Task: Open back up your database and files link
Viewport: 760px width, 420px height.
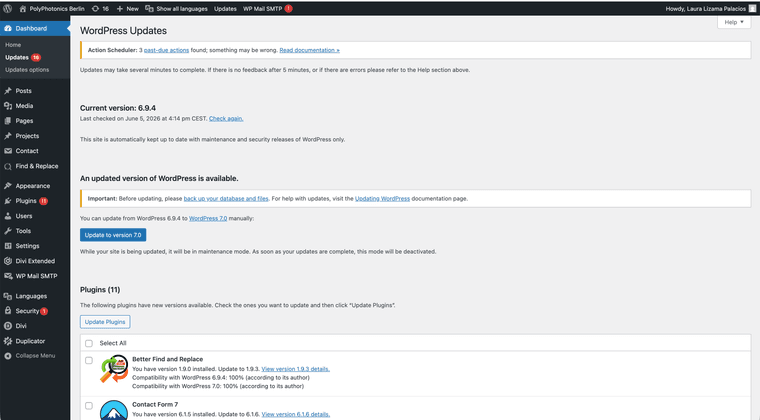Action: coord(226,199)
